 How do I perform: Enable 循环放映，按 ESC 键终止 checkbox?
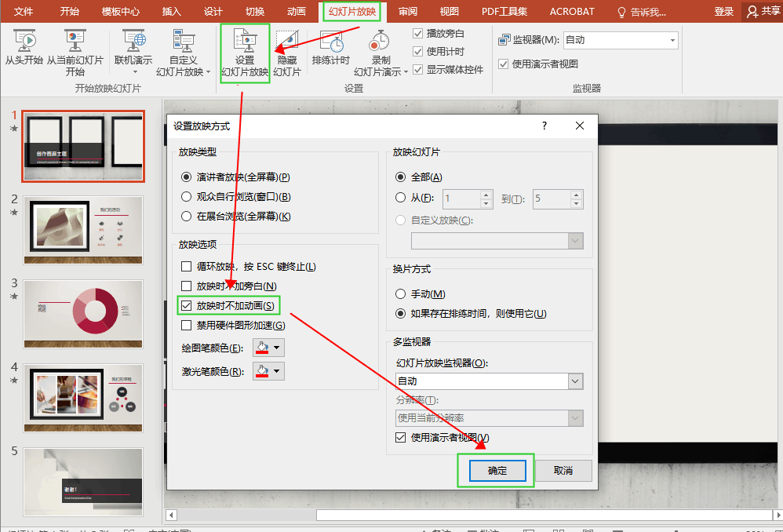[186, 266]
